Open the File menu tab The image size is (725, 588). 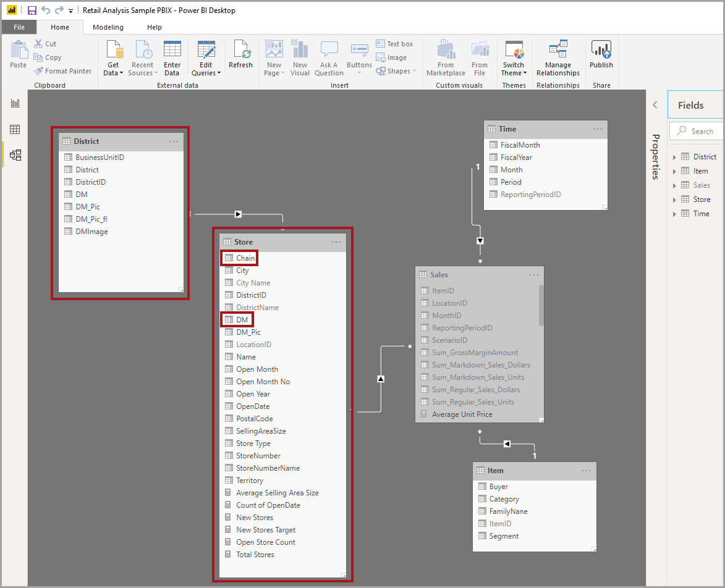[19, 27]
